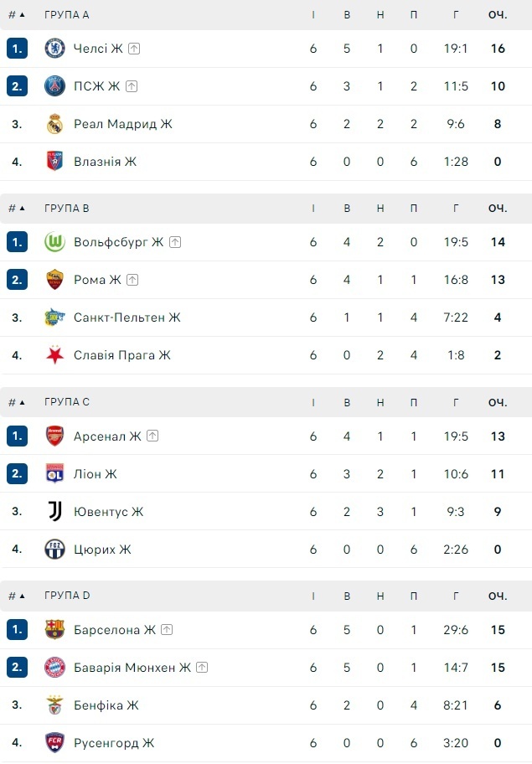Open Бенфіка Ж team link
The height and width of the screenshot is (764, 532).
coord(106,705)
